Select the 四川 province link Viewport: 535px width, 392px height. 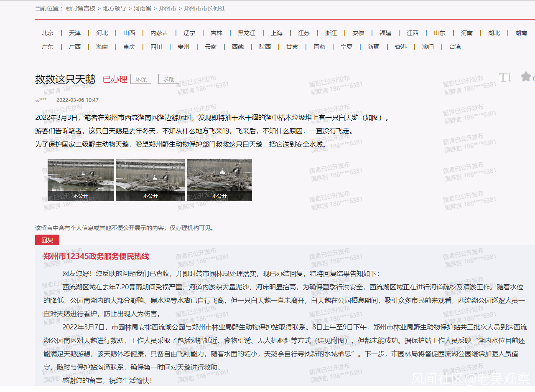click(156, 47)
